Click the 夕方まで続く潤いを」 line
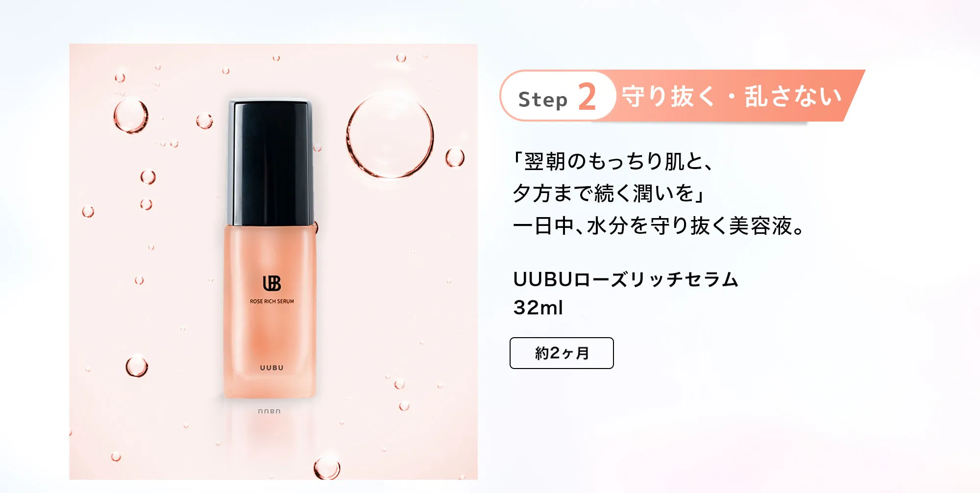980x493 pixels. click(608, 193)
